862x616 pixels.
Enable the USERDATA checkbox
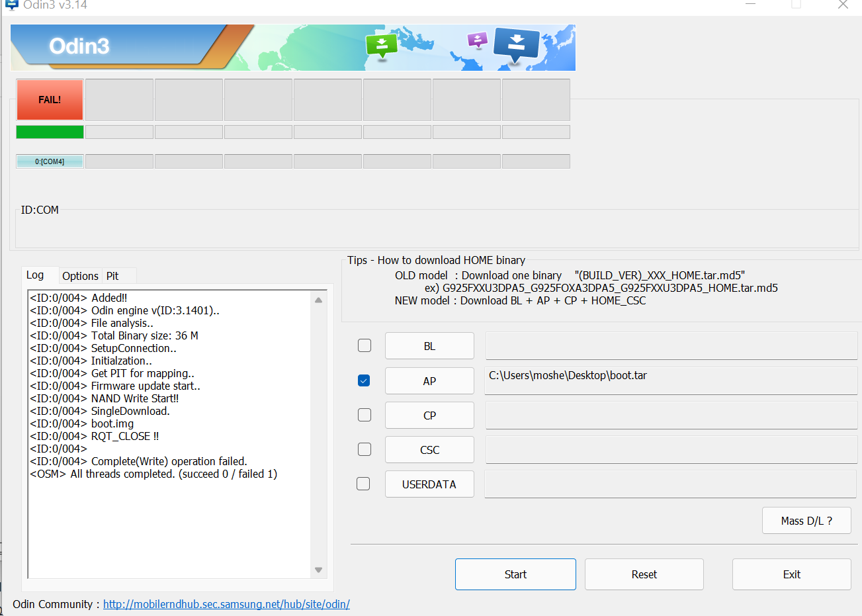(x=363, y=484)
